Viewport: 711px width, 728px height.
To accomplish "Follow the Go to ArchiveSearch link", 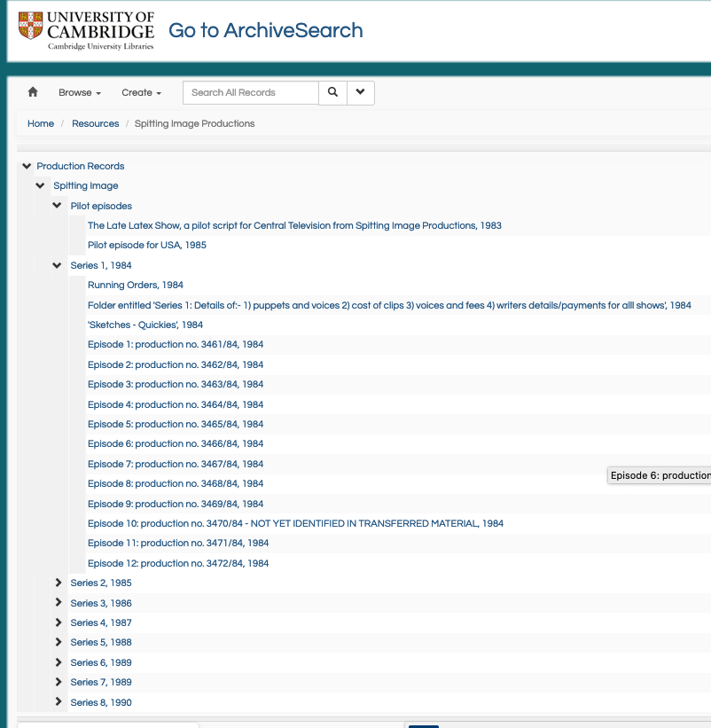I will pos(265,31).
